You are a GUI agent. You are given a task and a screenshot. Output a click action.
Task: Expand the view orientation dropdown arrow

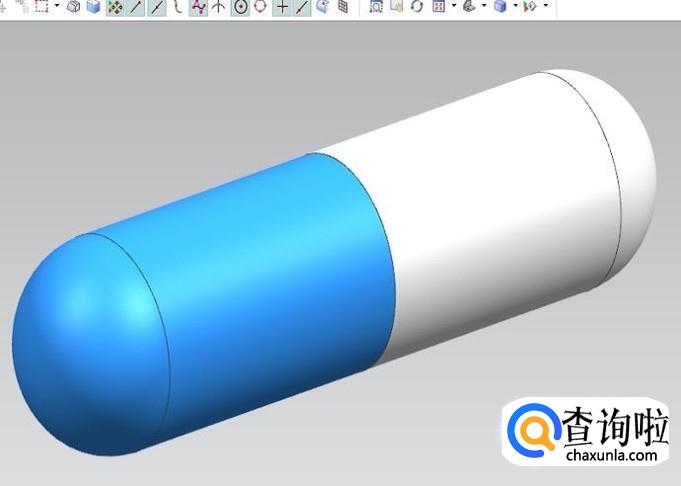pos(484,6)
